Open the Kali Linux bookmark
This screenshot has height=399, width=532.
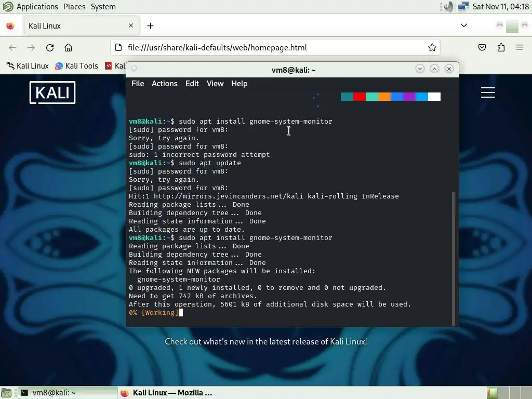(x=28, y=66)
